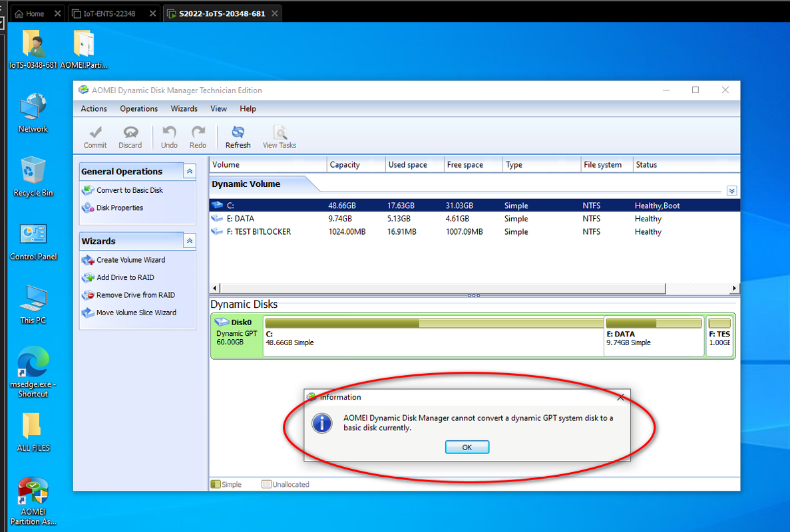Click the Add Drive to RAID link
790x532 pixels.
(125, 277)
